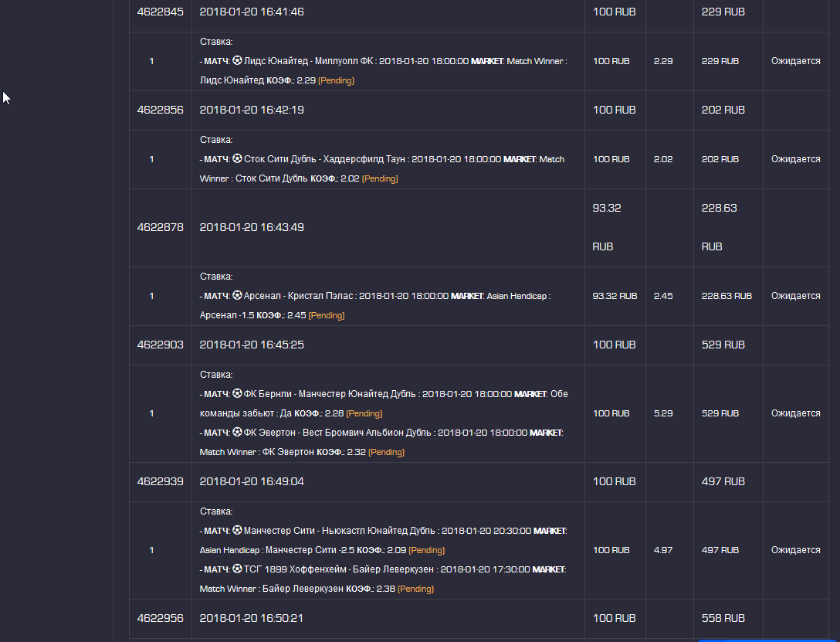This screenshot has width=840, height=642.
Task: Click soccer ball icon beside ФК Бернли match
Action: [x=237, y=394]
